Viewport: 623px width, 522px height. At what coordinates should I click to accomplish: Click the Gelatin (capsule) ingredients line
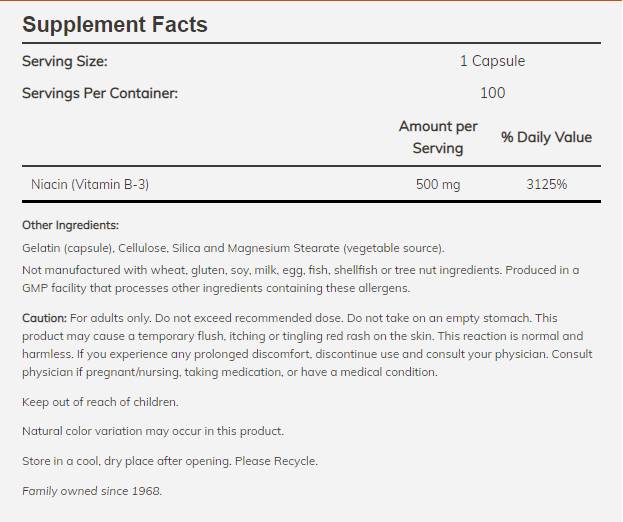233,248
